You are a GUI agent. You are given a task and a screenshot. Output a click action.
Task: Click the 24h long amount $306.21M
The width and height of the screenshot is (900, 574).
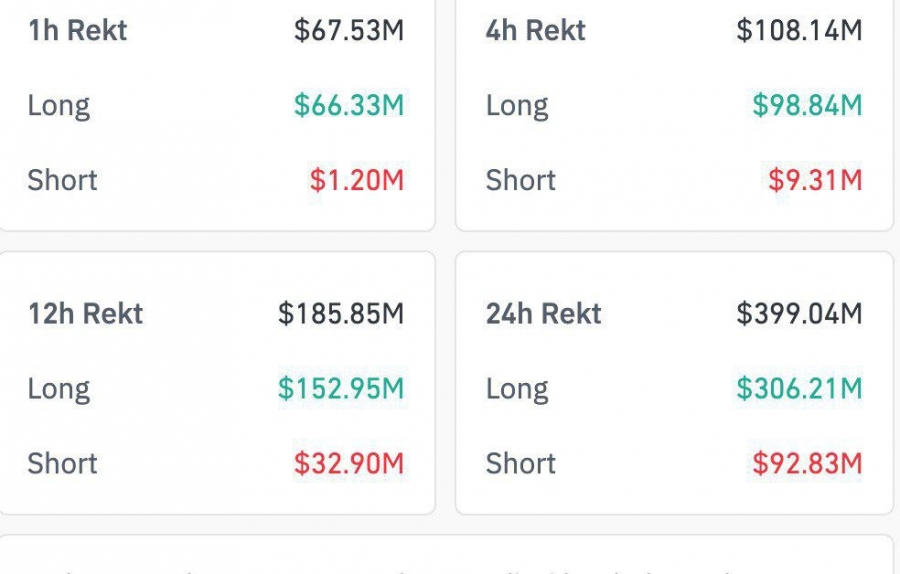799,389
